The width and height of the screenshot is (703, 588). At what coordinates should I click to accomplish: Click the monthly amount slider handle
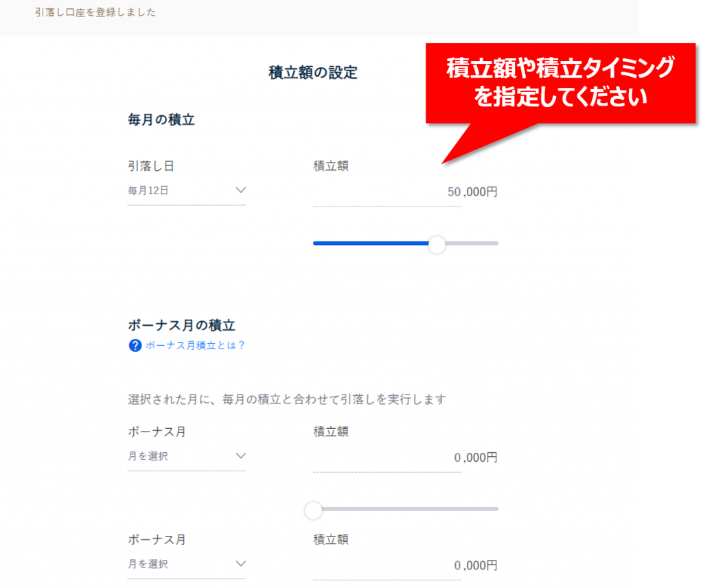437,244
